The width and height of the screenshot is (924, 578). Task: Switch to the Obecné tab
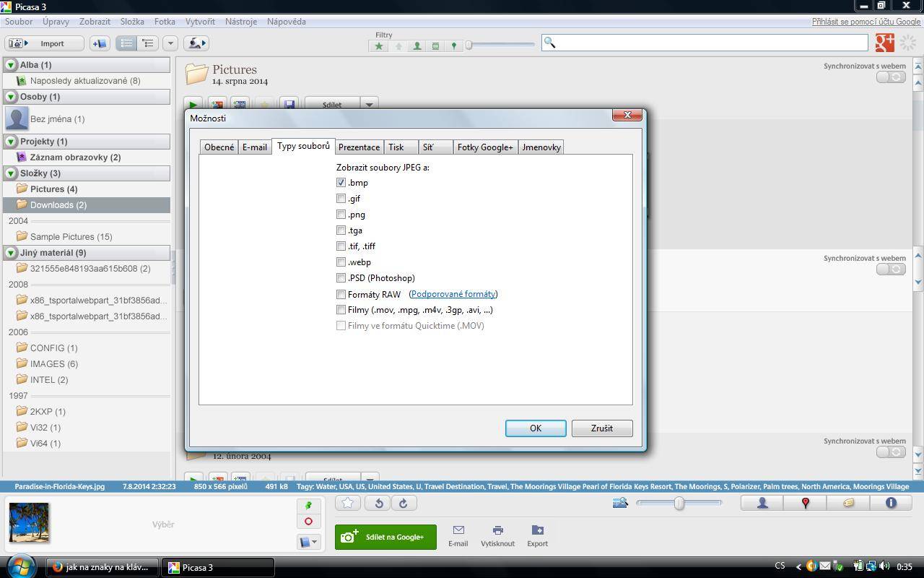[219, 147]
